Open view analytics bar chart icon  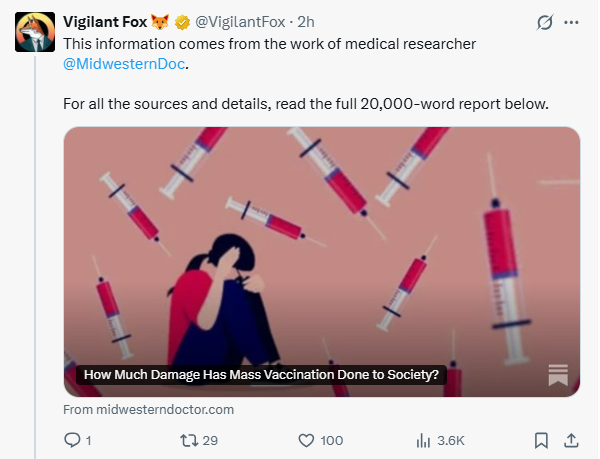pos(423,440)
